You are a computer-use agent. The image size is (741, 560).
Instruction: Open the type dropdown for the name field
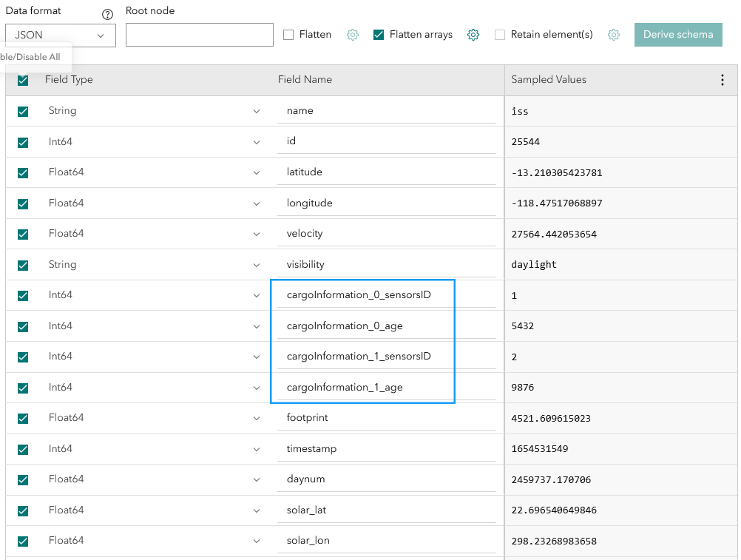(257, 111)
